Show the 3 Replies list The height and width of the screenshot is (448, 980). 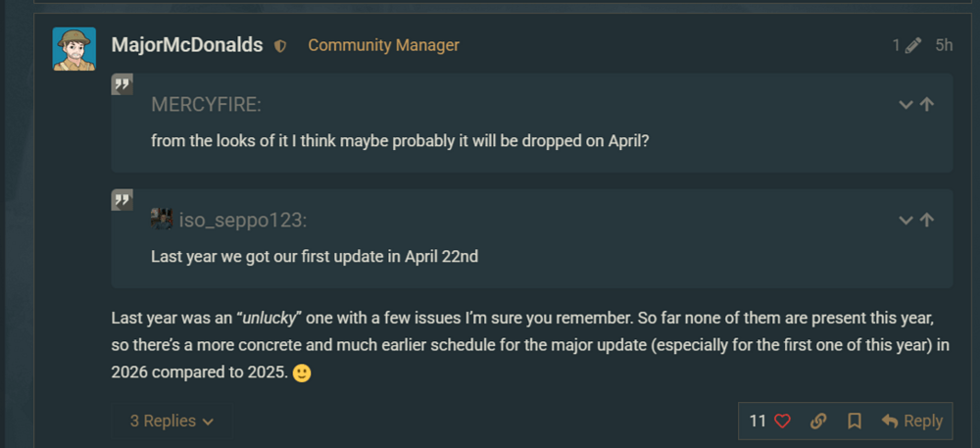(x=171, y=421)
